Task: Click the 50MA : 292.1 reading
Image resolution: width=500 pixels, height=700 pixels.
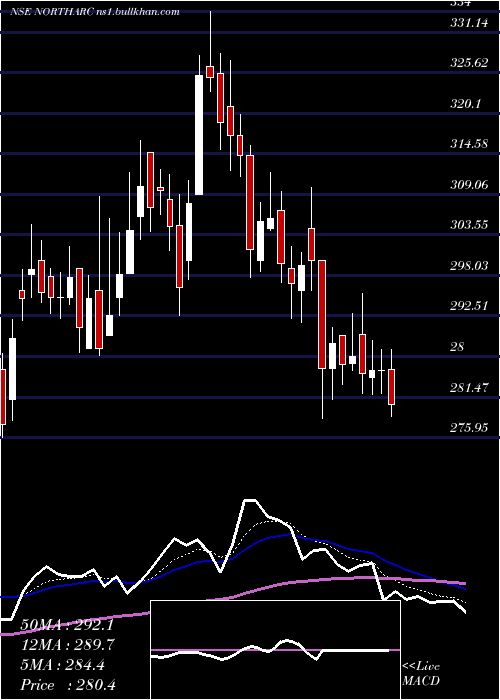Action: click(x=66, y=625)
